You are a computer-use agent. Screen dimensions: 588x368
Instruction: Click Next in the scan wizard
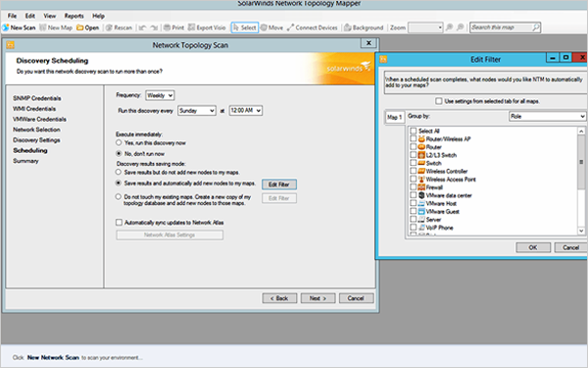318,298
